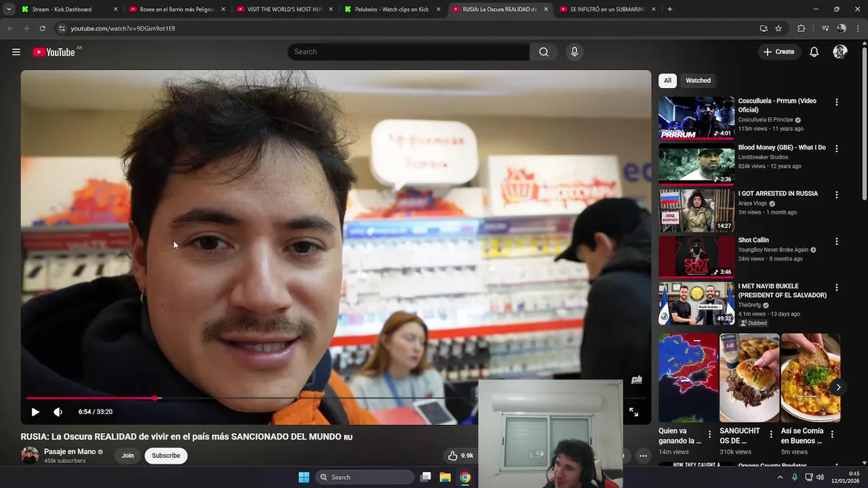Viewport: 868px width, 488px height.
Task: Close the Kick Dashboard tab
Action: tap(115, 9)
